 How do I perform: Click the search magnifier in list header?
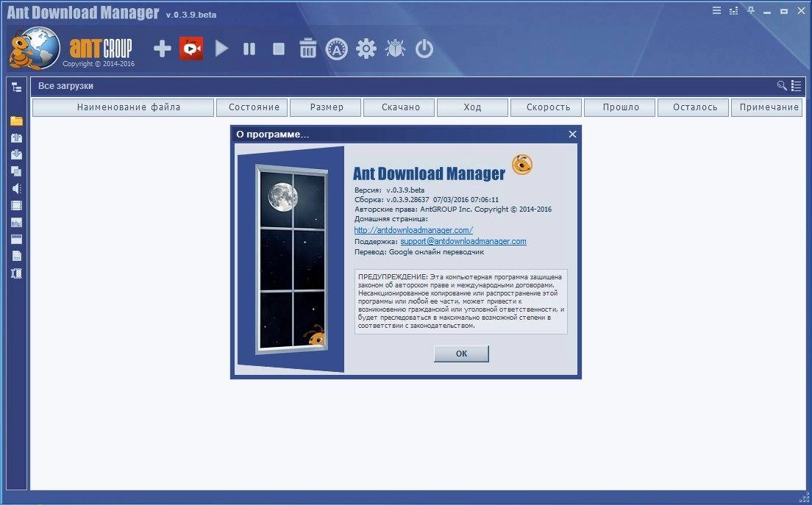point(782,85)
